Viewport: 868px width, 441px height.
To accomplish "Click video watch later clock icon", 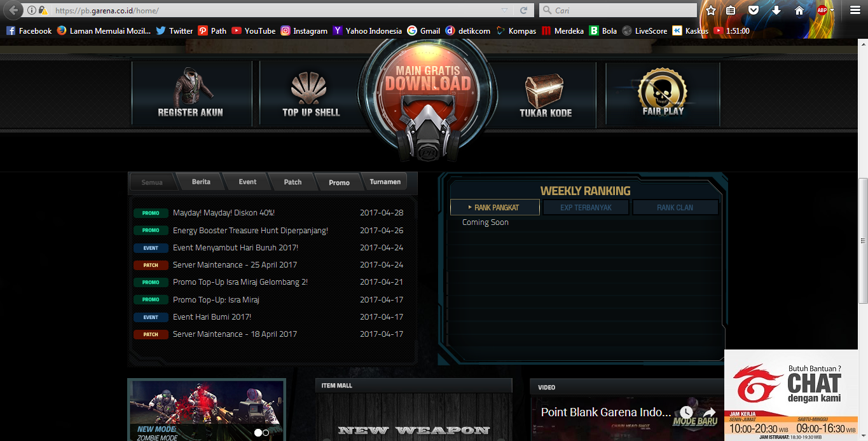I will tap(685, 413).
